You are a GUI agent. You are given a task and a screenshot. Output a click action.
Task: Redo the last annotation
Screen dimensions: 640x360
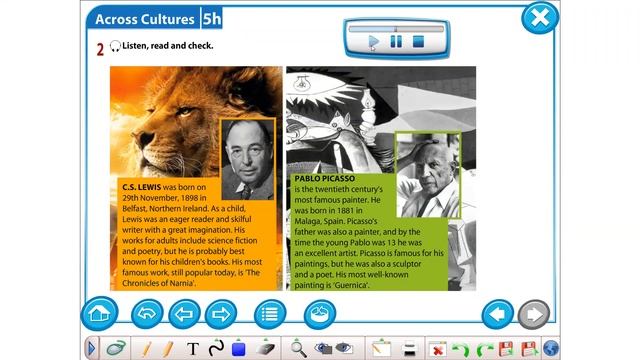484,349
